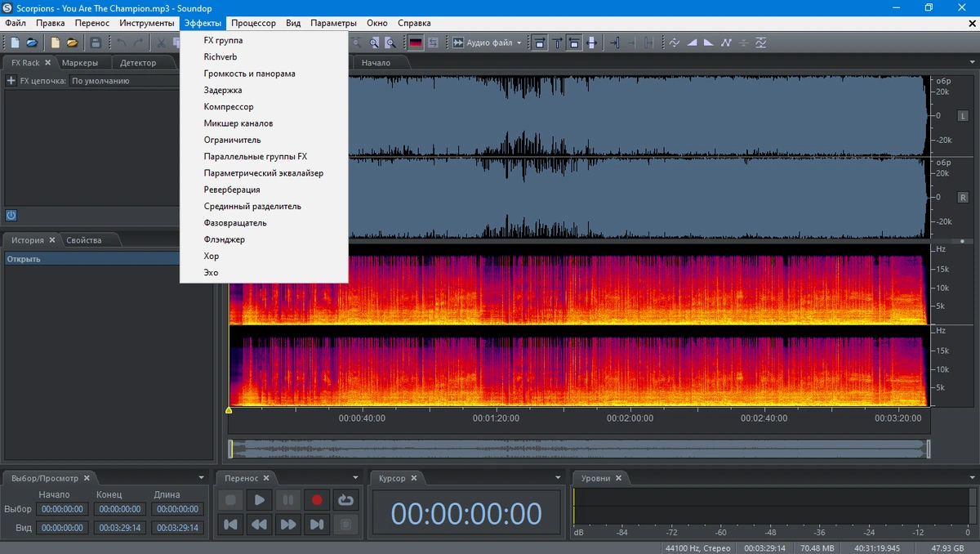Click the N-shaped curve toolbar icon
Screen dimensions: 980x554
[x=726, y=42]
